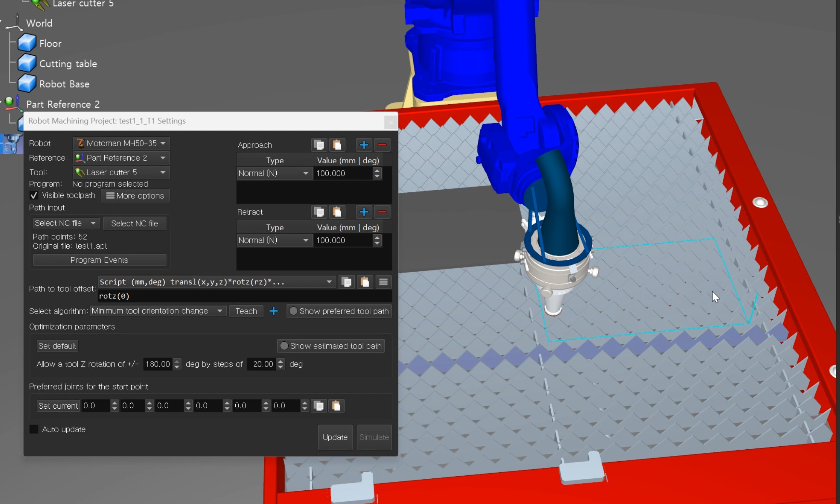840x504 pixels.
Task: Click the Retract copy icon
Action: [x=319, y=212]
